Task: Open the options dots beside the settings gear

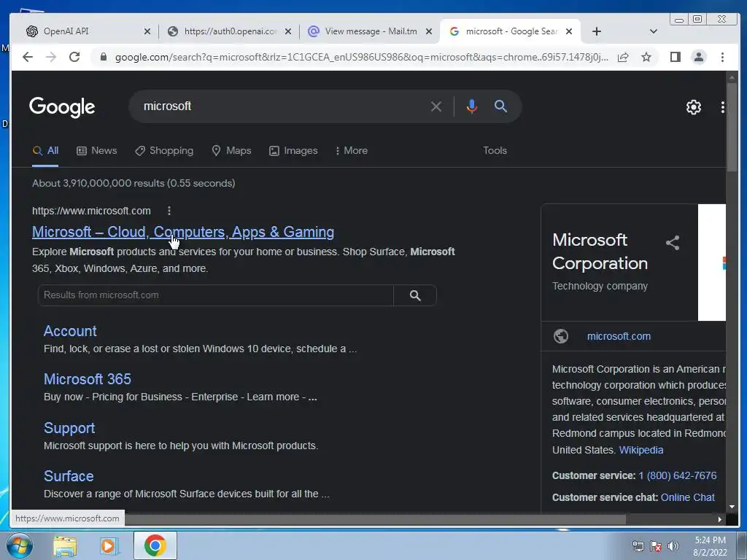Action: (722, 106)
